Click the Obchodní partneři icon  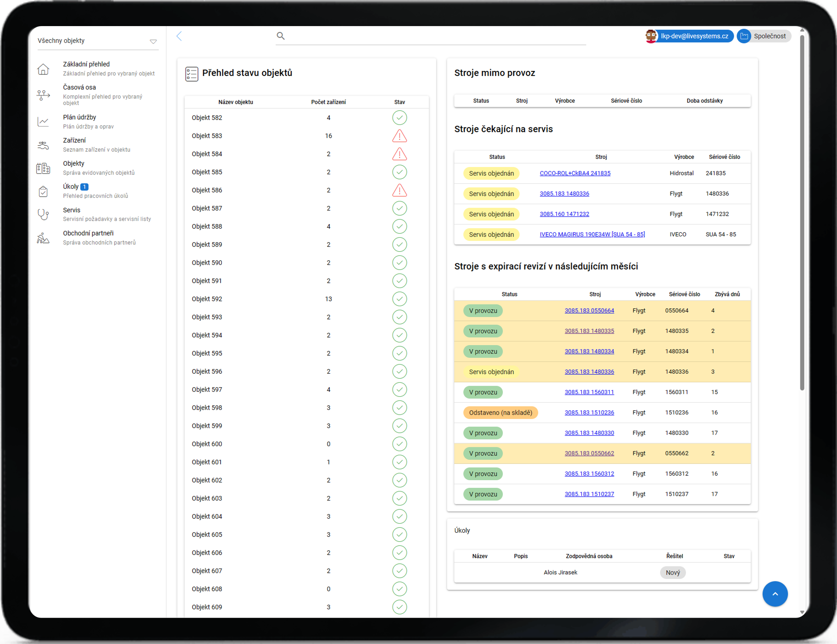point(43,238)
